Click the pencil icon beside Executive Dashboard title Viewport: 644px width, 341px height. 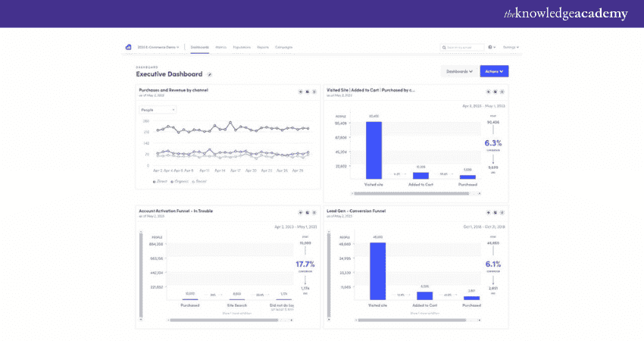click(x=210, y=74)
